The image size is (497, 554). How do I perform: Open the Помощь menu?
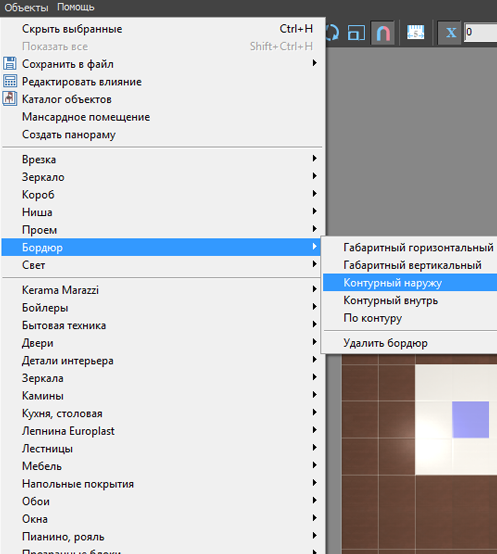(76, 7)
